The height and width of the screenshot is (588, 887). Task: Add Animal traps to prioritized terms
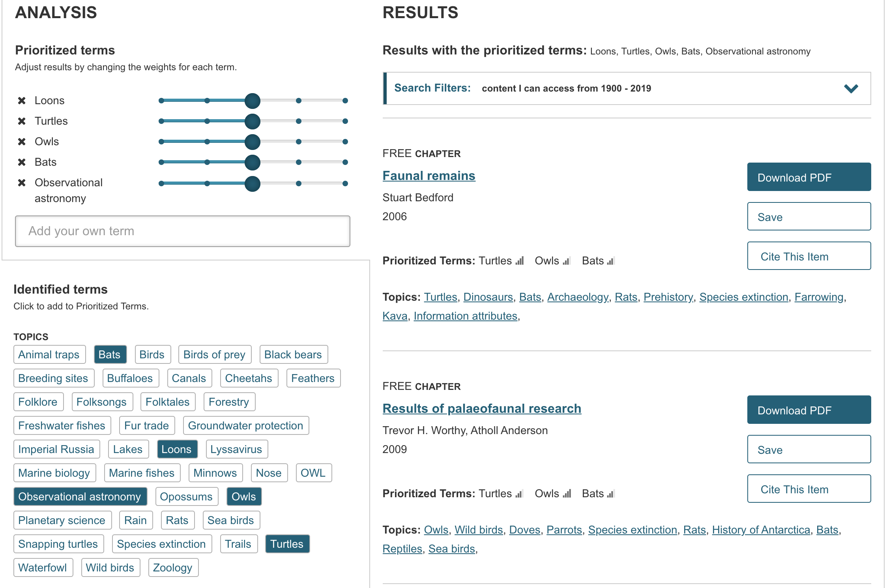[49, 354]
